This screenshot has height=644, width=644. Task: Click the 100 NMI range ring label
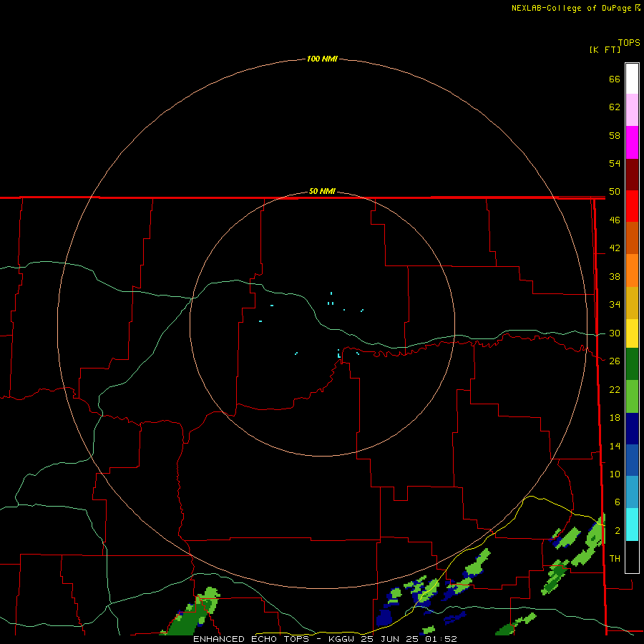tap(322, 59)
